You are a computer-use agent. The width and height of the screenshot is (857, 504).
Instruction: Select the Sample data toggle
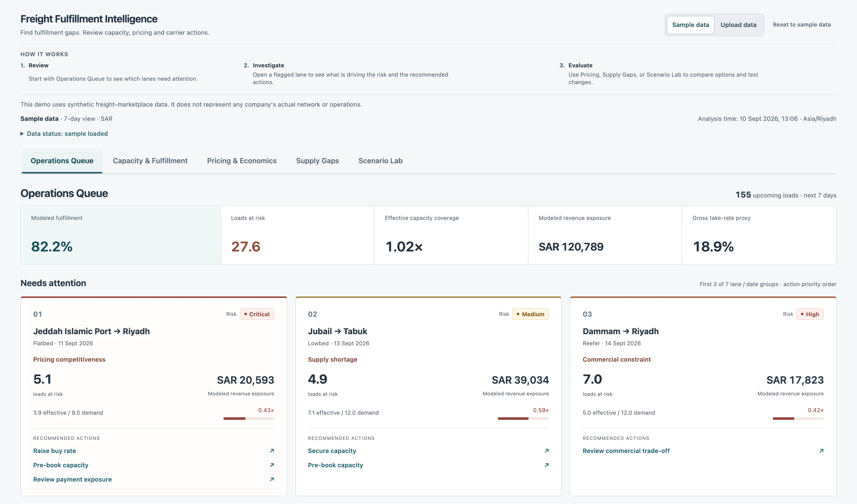pos(690,25)
